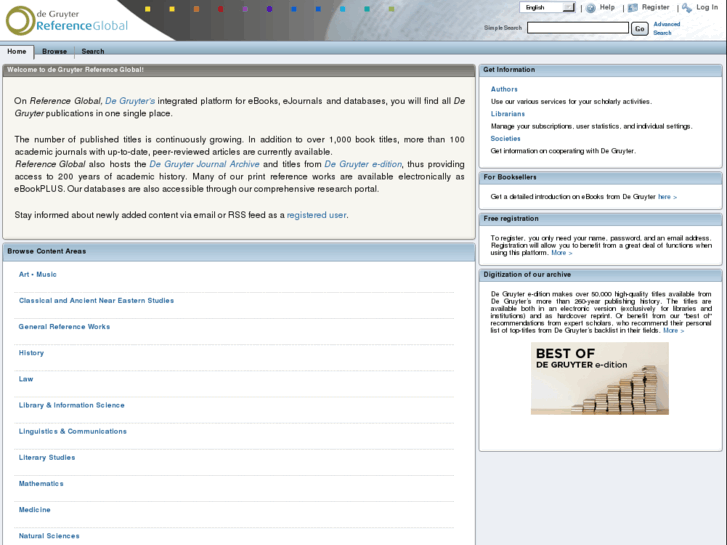Screen dimensions: 727x545
Task: Open the Medicine content area
Action: tap(34, 510)
